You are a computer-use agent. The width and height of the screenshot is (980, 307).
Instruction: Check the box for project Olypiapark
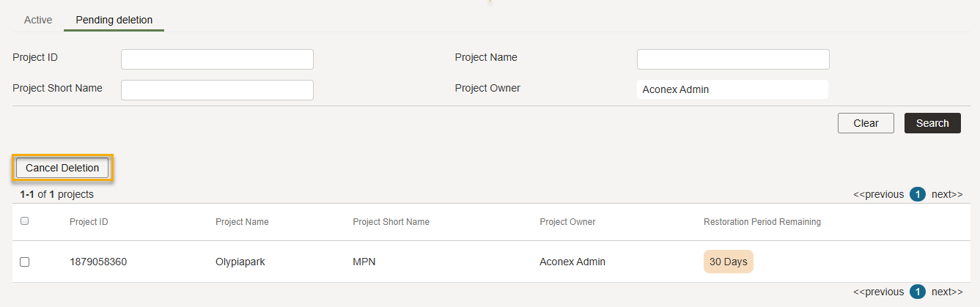pos(24,262)
